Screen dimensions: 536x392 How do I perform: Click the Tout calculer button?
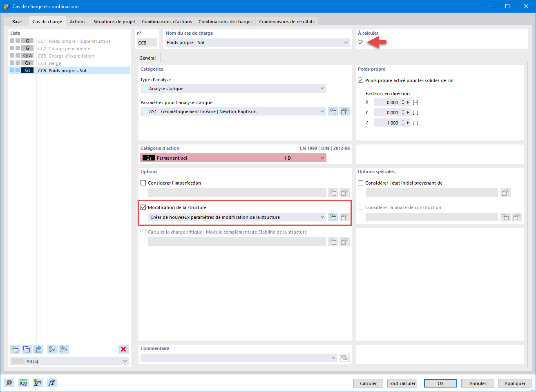click(x=402, y=383)
